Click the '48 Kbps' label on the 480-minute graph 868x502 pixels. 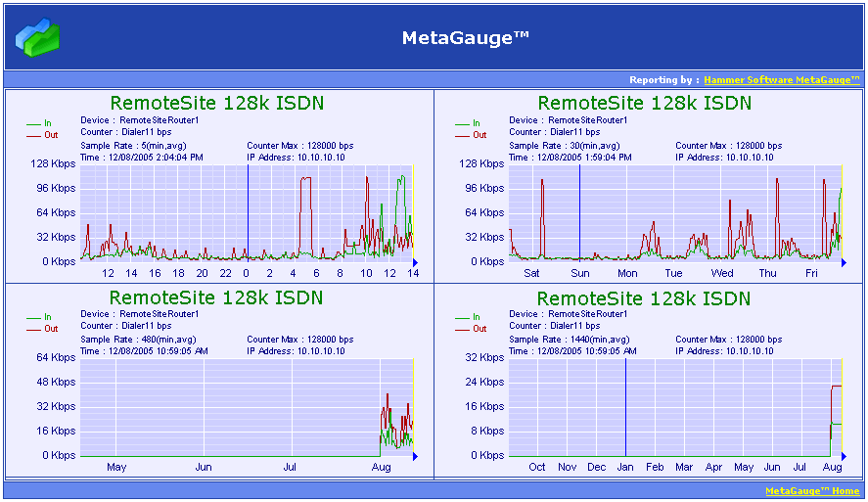(x=56, y=382)
